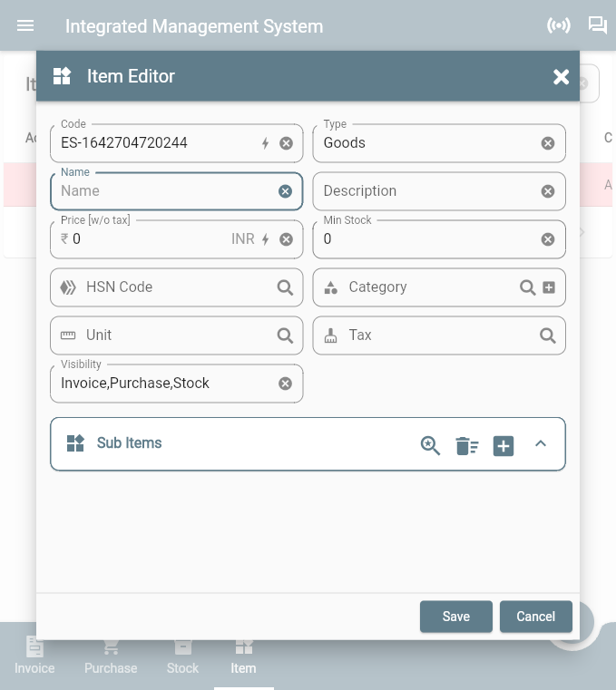Click the HSN Code lookup field
The width and height of the screenshot is (616, 690).
[x=177, y=287]
